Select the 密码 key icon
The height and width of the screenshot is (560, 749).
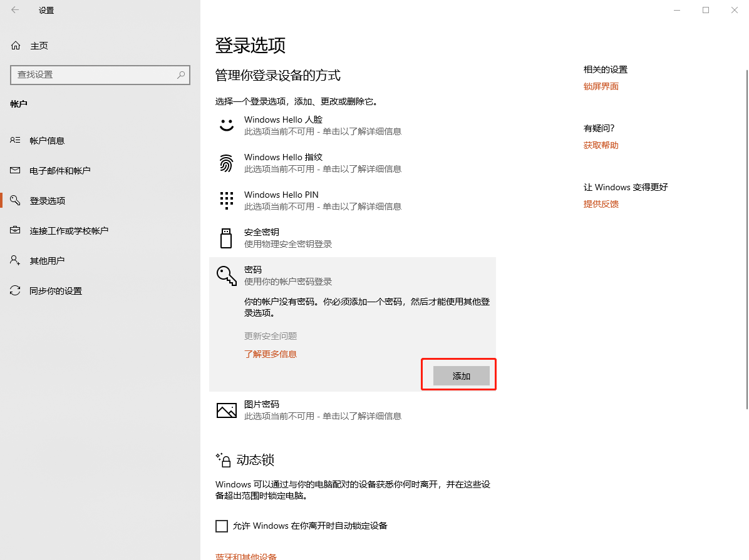226,275
